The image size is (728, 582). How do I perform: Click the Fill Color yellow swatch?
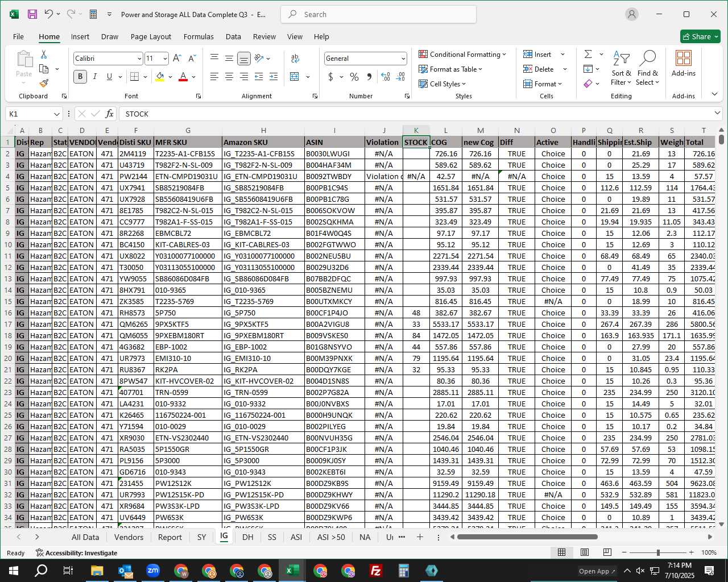[160, 77]
